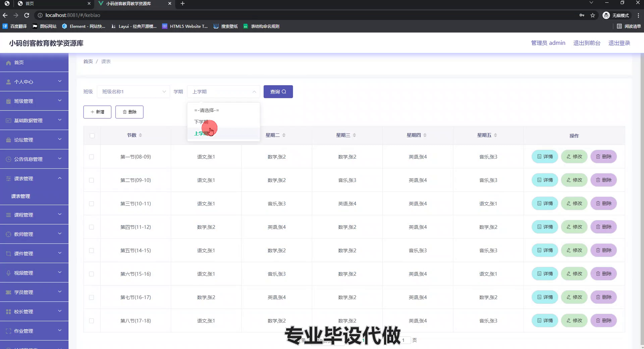Click the 公告信息管理 clock icon
The height and width of the screenshot is (349, 644).
coord(8,159)
